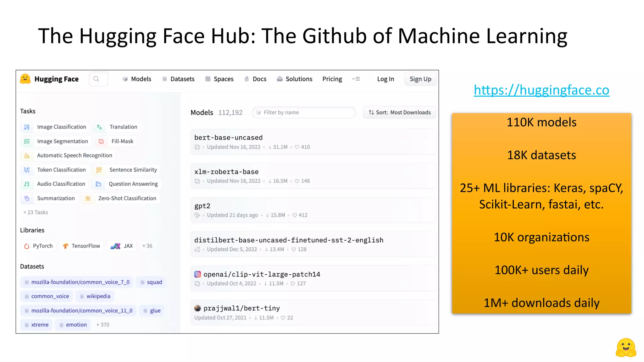Click the Translation task icon
Screen dimensions: 644x362
99,127
